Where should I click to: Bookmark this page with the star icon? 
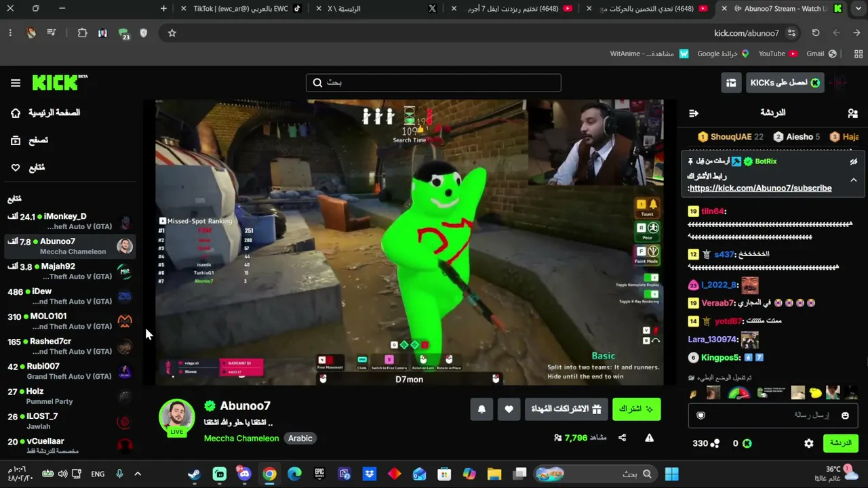tap(172, 33)
